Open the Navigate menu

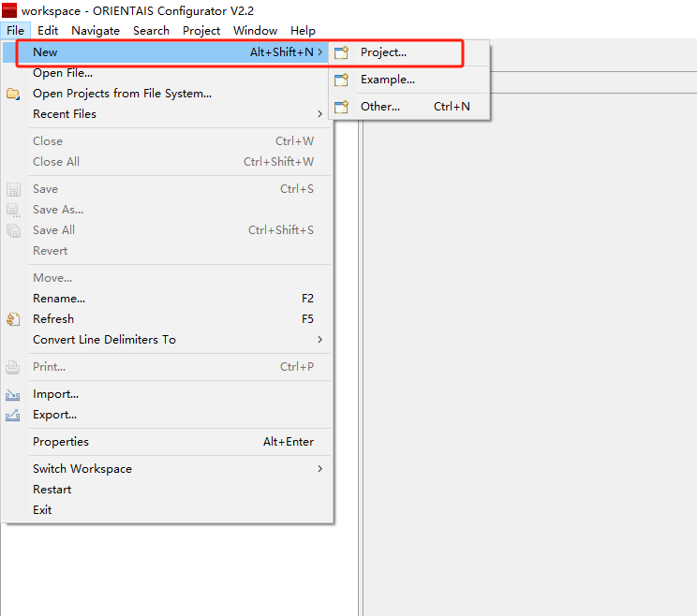pyautogui.click(x=96, y=30)
